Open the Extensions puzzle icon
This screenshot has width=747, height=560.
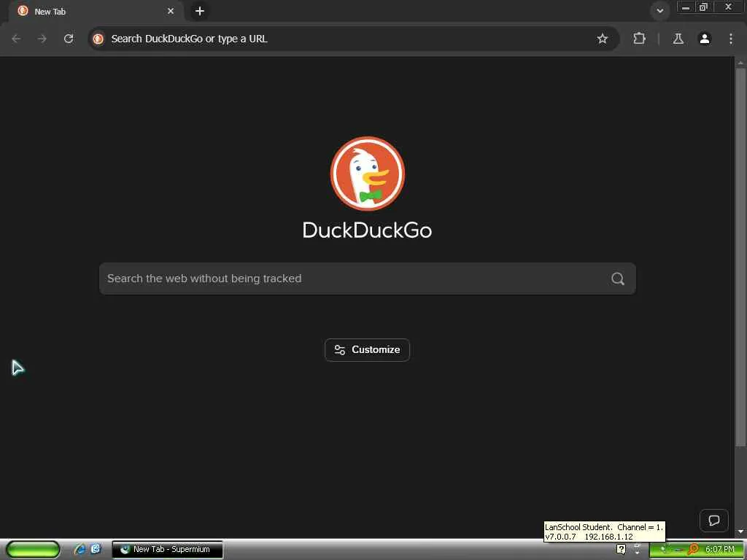click(x=639, y=39)
